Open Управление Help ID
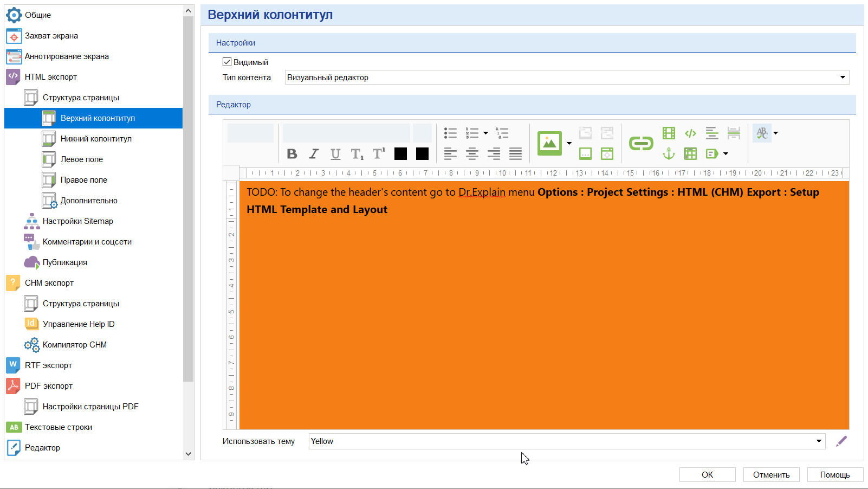This screenshot has width=868, height=489. coord(79,324)
